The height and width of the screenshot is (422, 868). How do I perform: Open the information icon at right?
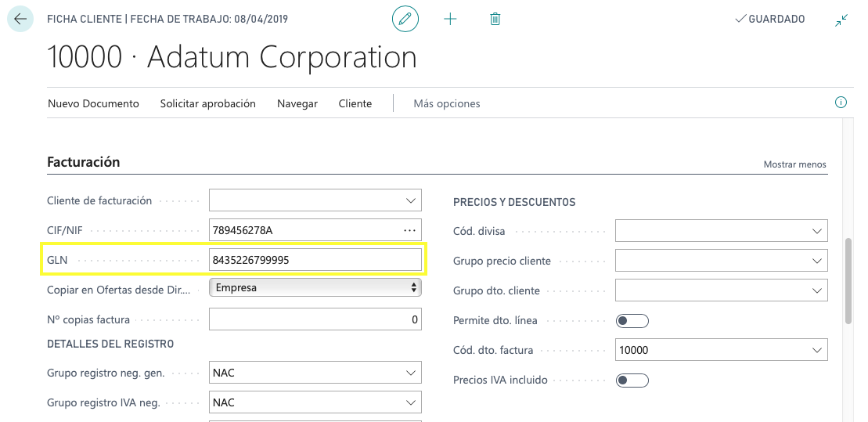(841, 103)
